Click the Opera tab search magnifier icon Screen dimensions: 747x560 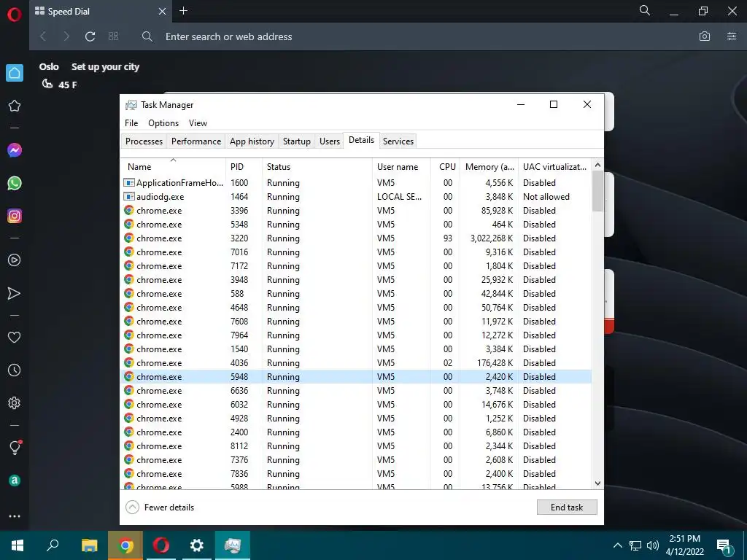[645, 10]
